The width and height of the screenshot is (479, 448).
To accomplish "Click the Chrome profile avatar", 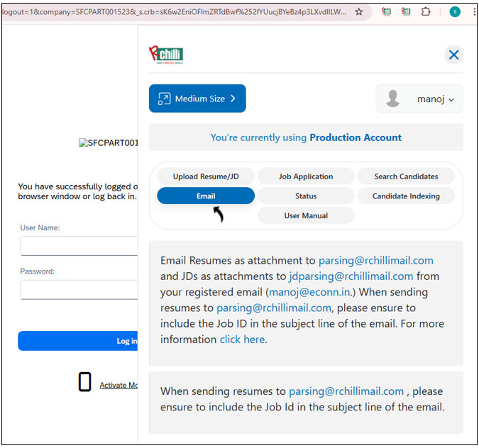I will click(455, 12).
